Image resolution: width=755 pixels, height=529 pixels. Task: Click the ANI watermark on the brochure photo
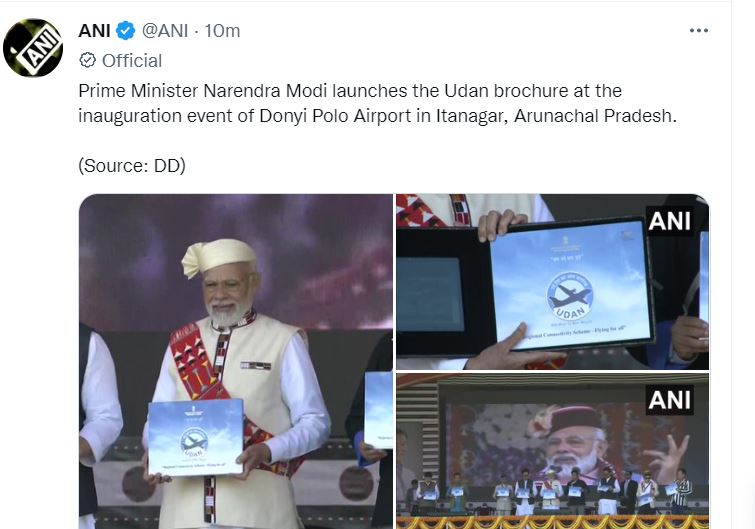click(670, 220)
